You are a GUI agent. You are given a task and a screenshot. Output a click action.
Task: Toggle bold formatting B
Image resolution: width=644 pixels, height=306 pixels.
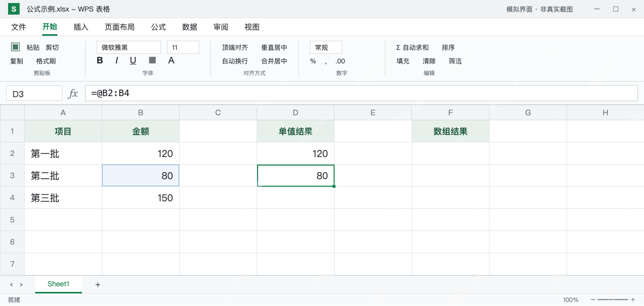pos(100,60)
